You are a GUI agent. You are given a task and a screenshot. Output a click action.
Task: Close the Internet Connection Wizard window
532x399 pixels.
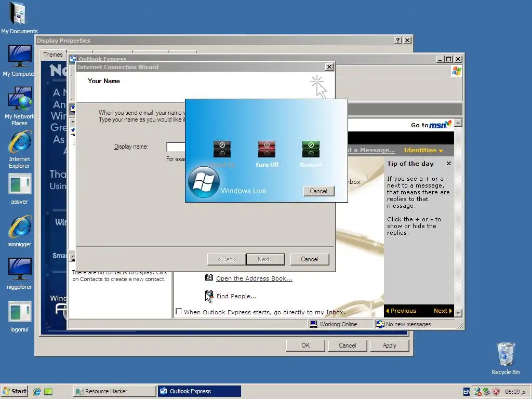click(329, 67)
